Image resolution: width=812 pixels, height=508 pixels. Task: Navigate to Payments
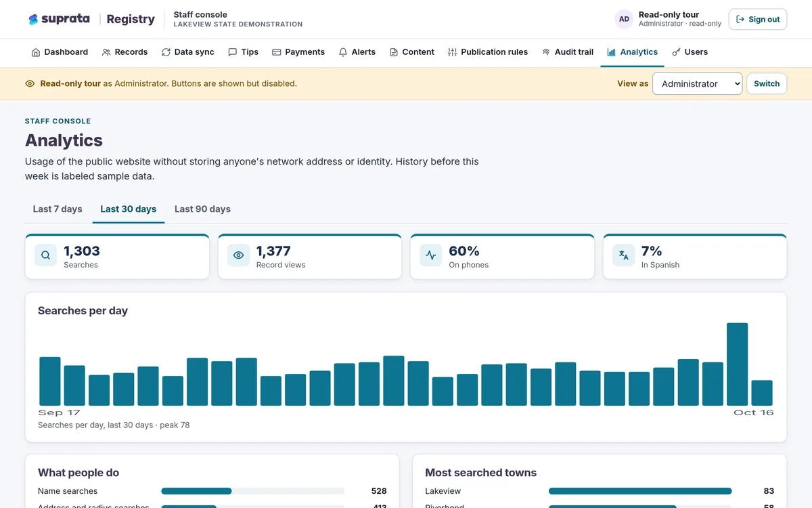click(x=298, y=52)
